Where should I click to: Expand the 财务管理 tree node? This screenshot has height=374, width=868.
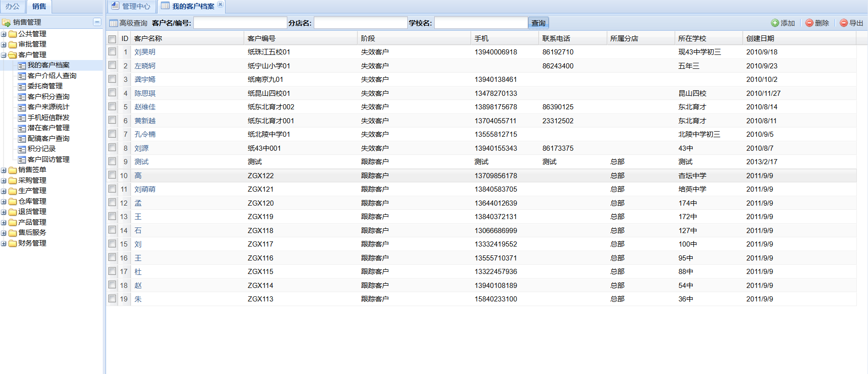(4, 243)
